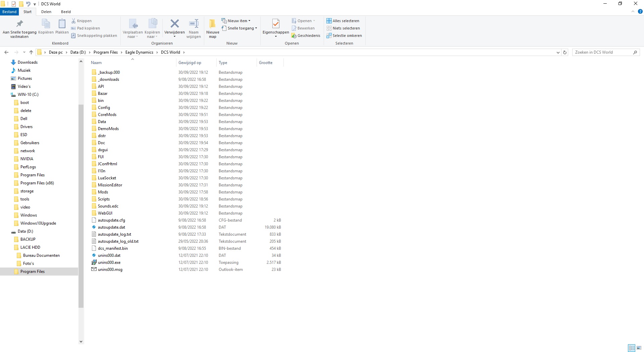Go back with the left arrow
This screenshot has height=352, width=644.
click(x=6, y=52)
